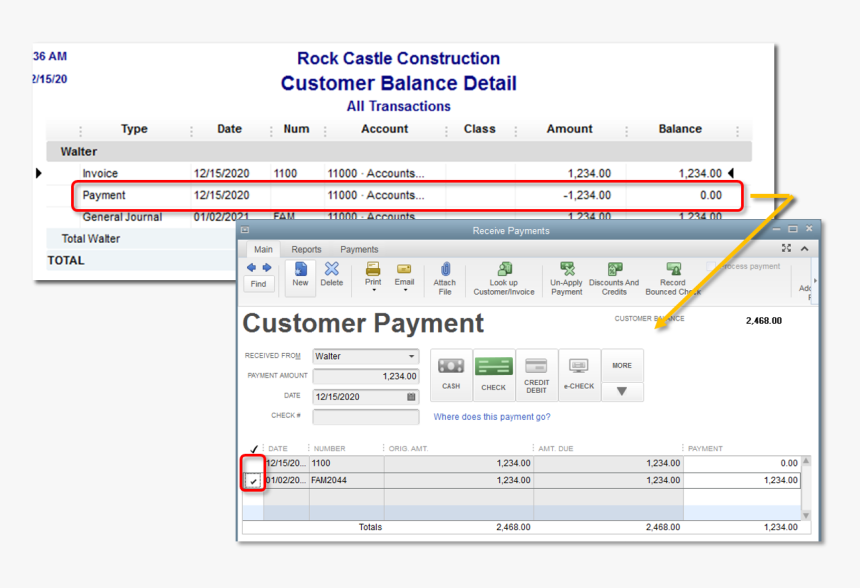Click the PAYMENT column header
This screenshot has width=860, height=588.
705,449
